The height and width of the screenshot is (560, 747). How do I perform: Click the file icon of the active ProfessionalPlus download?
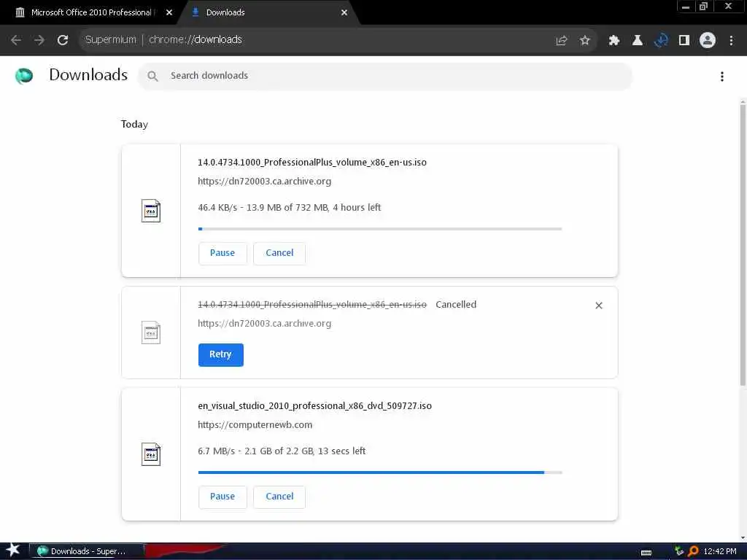coord(151,211)
